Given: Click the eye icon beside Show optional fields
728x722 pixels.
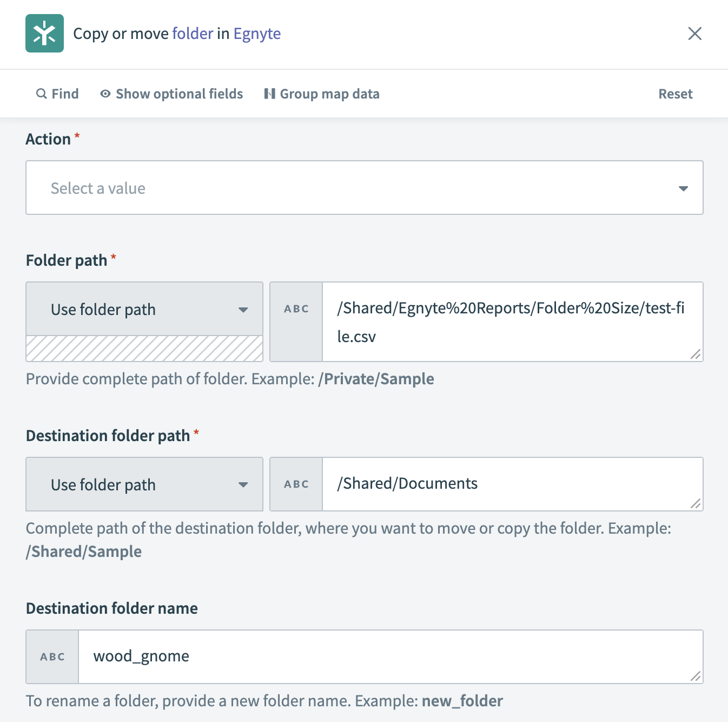Looking at the screenshot, I should [x=105, y=94].
